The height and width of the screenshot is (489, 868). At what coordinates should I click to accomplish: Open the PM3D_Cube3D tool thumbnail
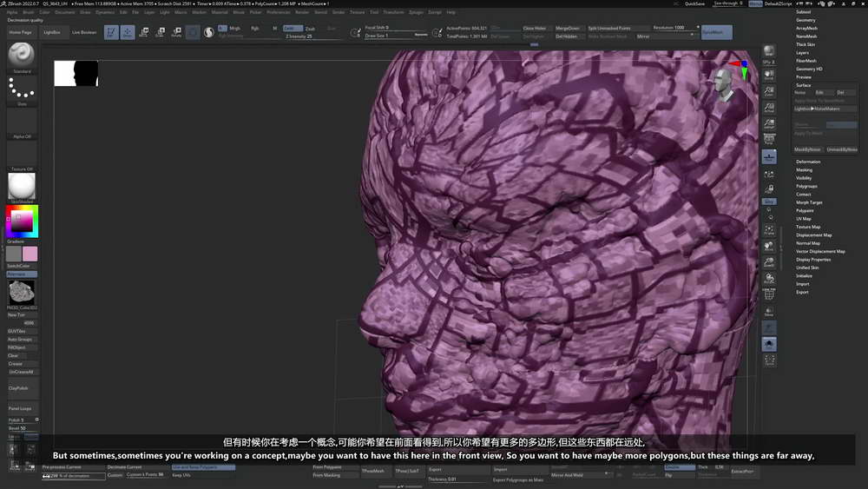tap(22, 292)
